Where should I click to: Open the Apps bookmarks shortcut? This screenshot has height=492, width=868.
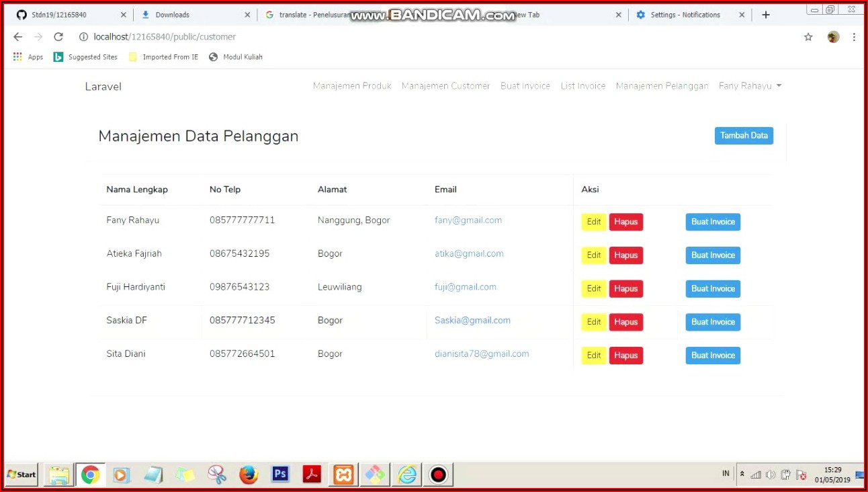click(x=28, y=57)
